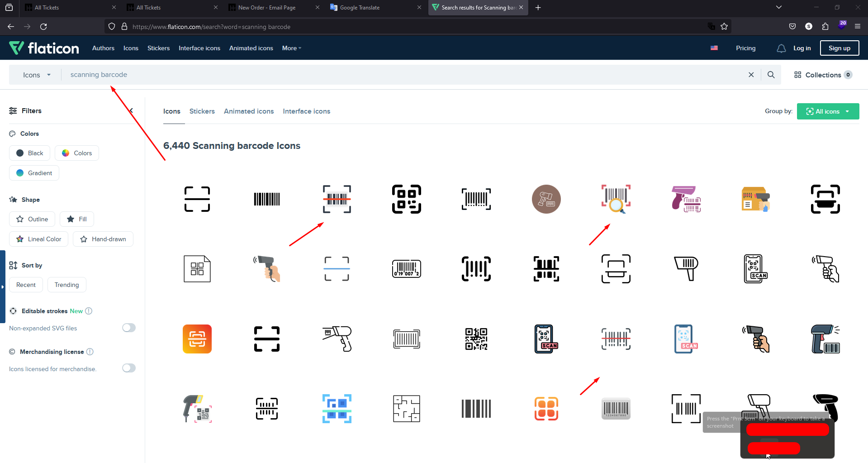The height and width of the screenshot is (463, 868).
Task: Select the barcode with magnifying glass icon
Action: point(616,199)
